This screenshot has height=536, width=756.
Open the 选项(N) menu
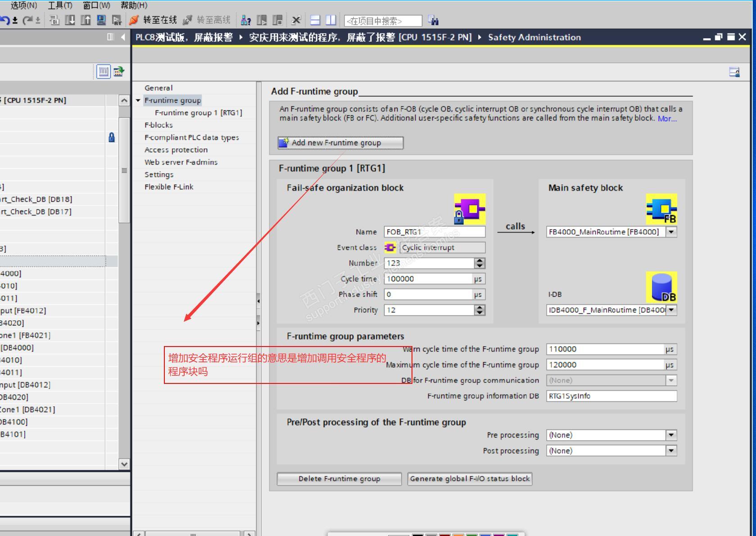click(24, 5)
